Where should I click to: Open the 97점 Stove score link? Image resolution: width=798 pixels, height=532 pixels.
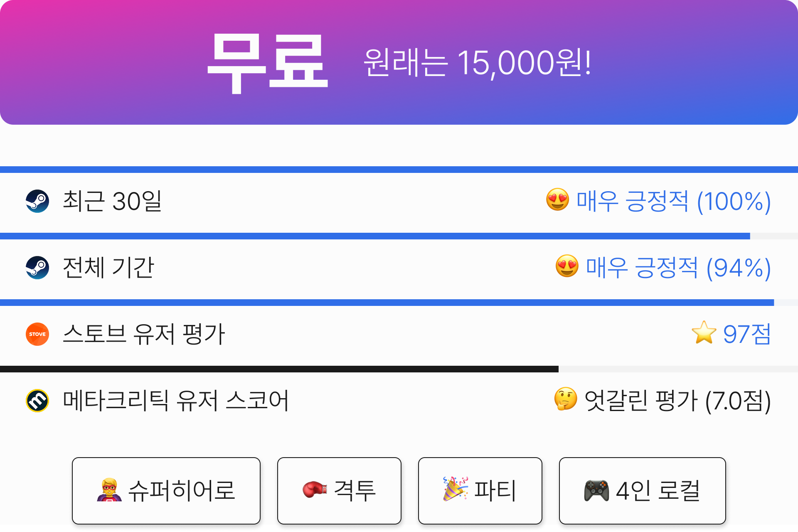(747, 334)
